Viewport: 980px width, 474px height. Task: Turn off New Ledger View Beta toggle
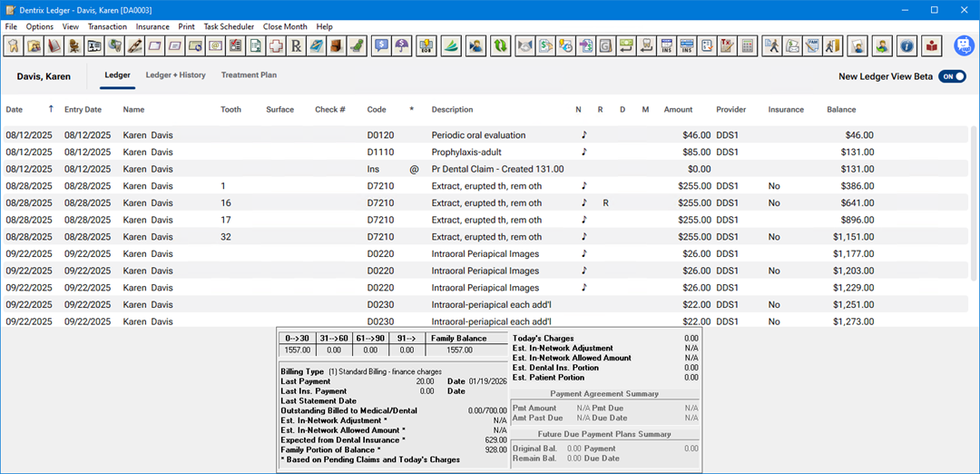(952, 77)
